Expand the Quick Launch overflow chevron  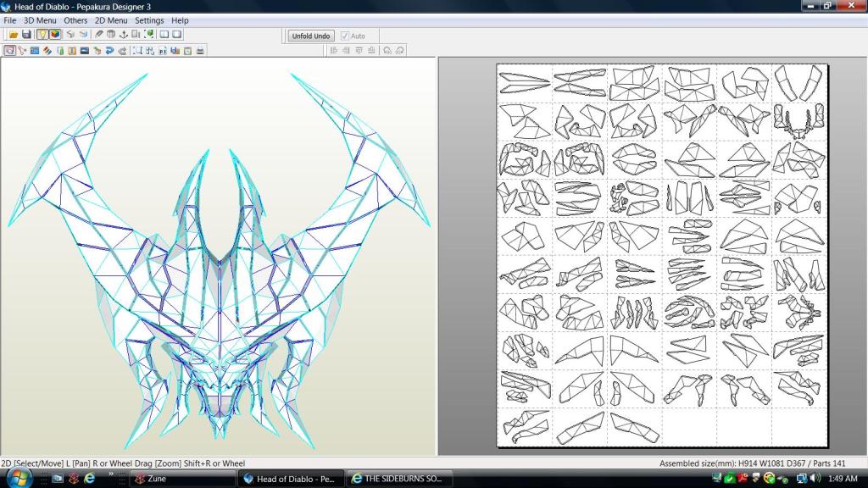click(111, 474)
